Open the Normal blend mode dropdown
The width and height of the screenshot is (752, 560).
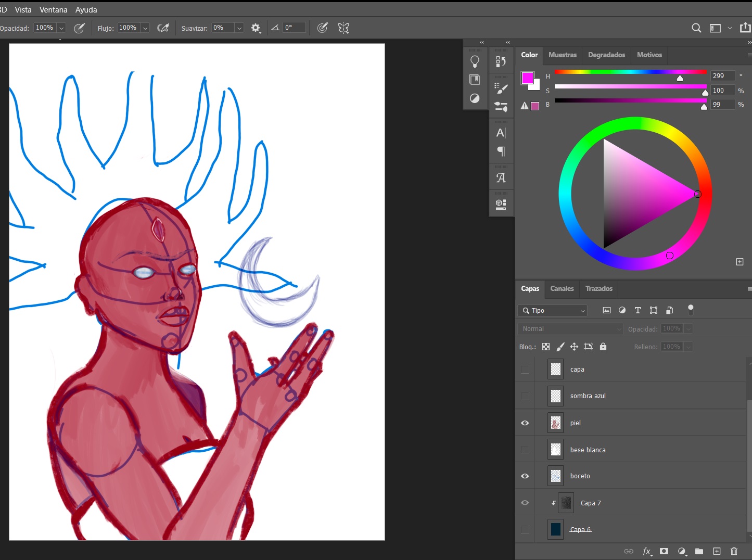coord(570,329)
